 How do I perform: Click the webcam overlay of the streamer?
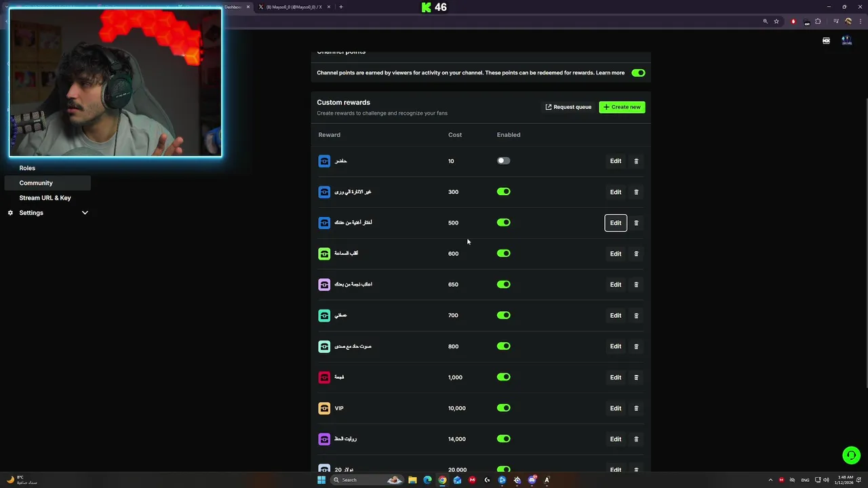click(115, 83)
